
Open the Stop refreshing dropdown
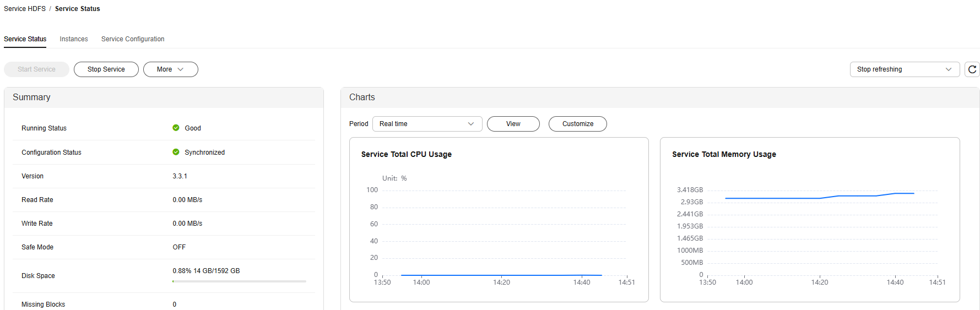tap(905, 69)
